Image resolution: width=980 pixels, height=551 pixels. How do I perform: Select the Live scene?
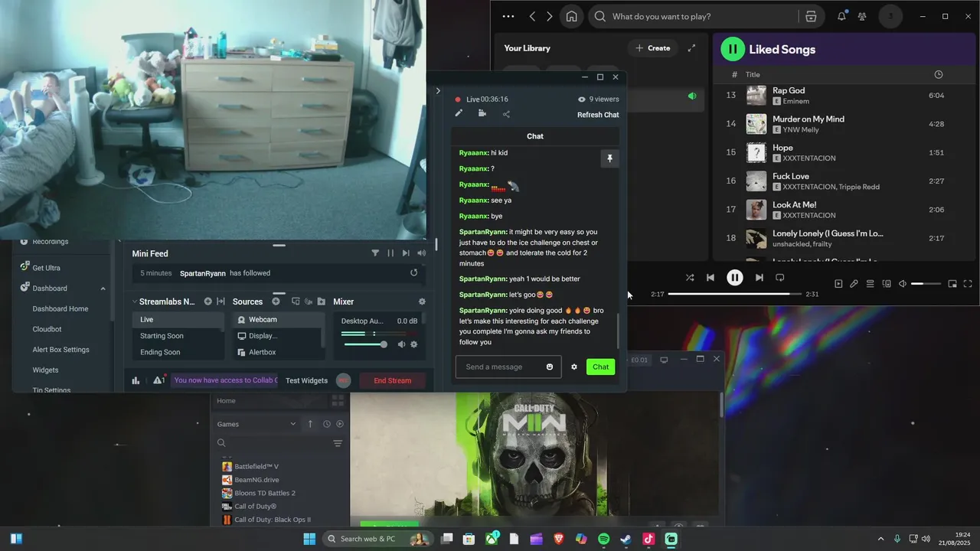[178, 319]
